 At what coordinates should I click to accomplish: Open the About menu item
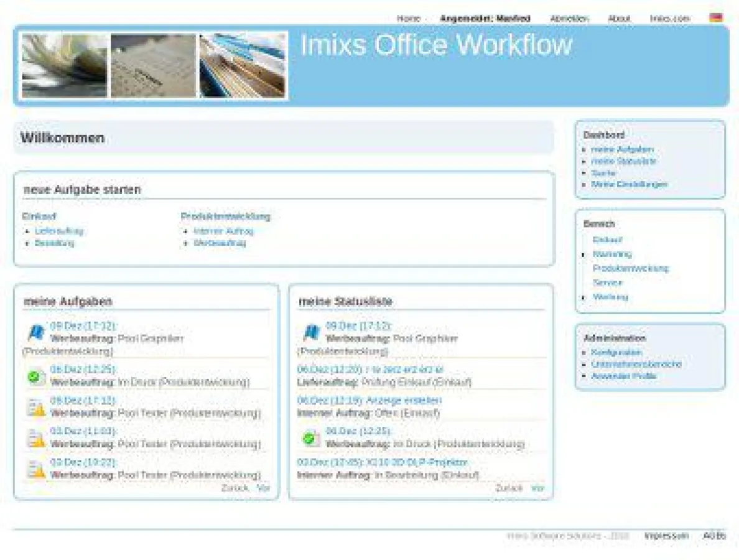tap(618, 18)
